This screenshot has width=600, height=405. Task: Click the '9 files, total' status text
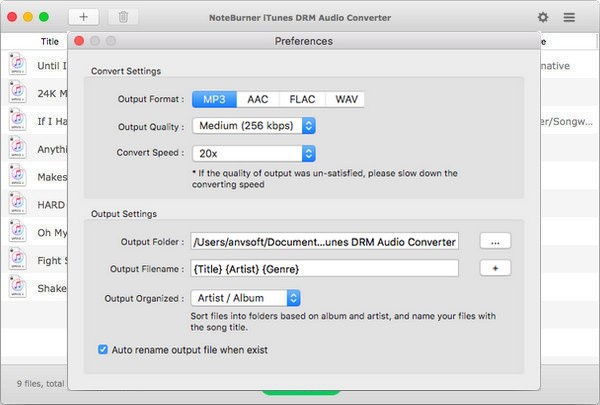coord(41,384)
